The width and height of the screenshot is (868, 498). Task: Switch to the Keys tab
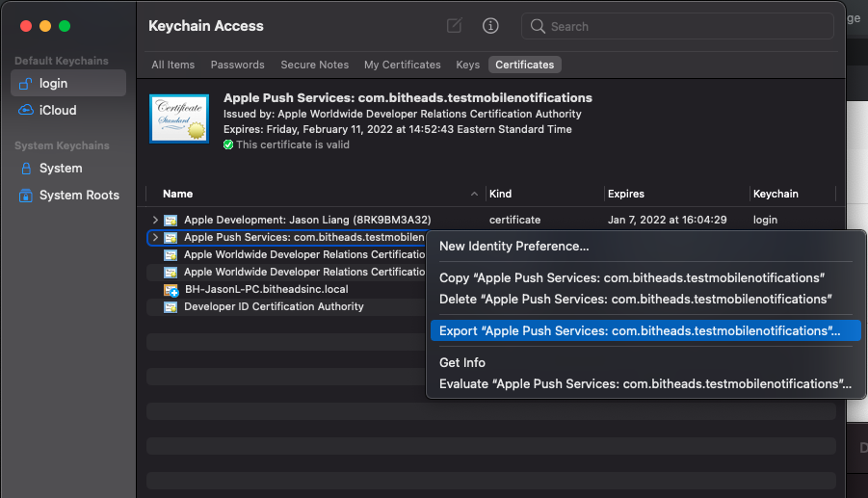(468, 65)
